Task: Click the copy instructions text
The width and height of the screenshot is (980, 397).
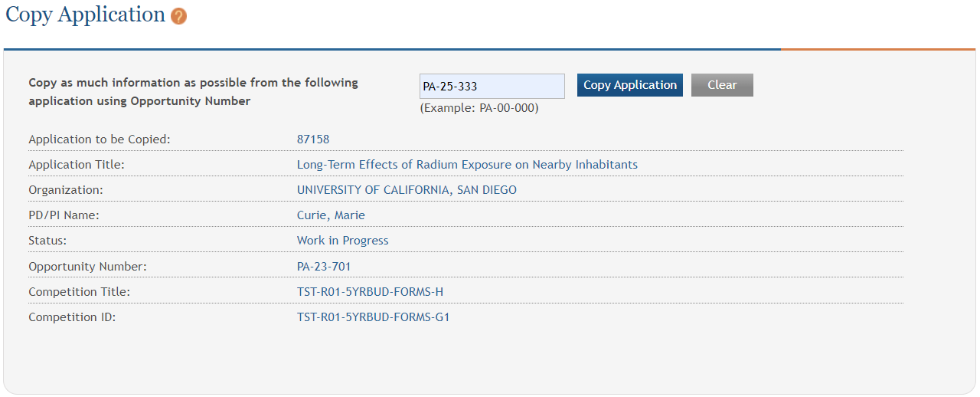Action: click(193, 91)
